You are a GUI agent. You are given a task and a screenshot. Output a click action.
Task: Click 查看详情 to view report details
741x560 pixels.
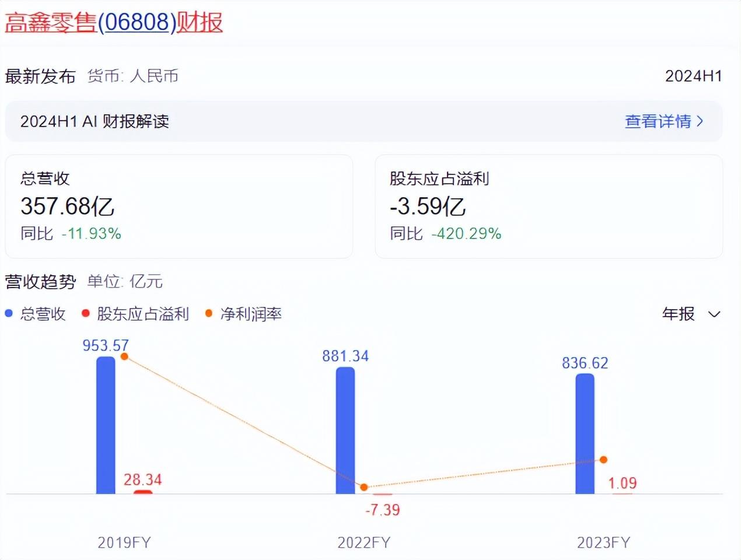(664, 121)
